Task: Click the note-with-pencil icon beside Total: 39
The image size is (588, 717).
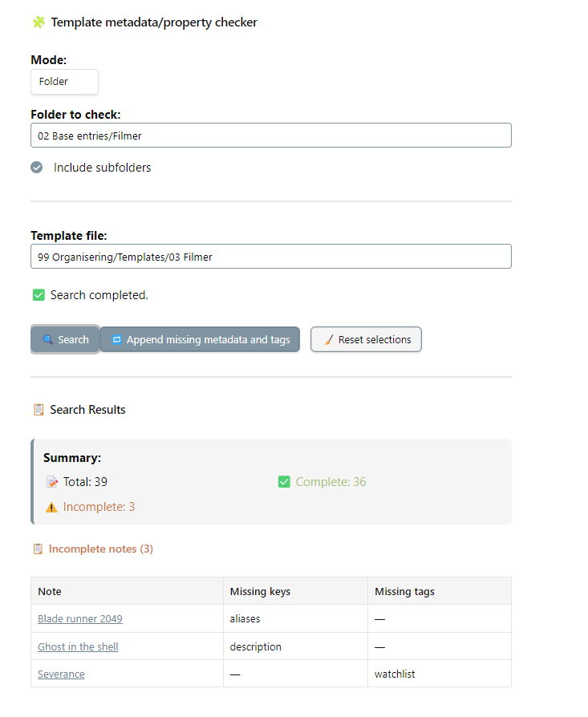Action: [52, 481]
